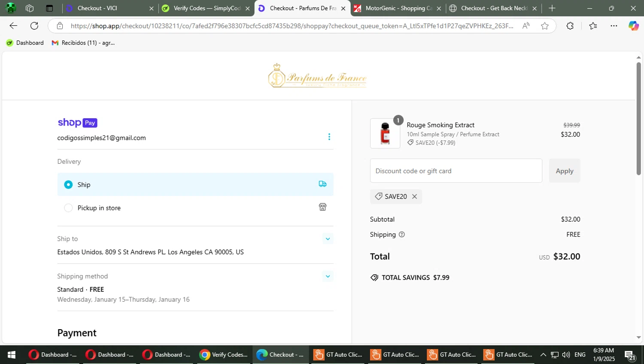Click the Apply discount button
The height and width of the screenshot is (364, 644).
[x=565, y=171]
